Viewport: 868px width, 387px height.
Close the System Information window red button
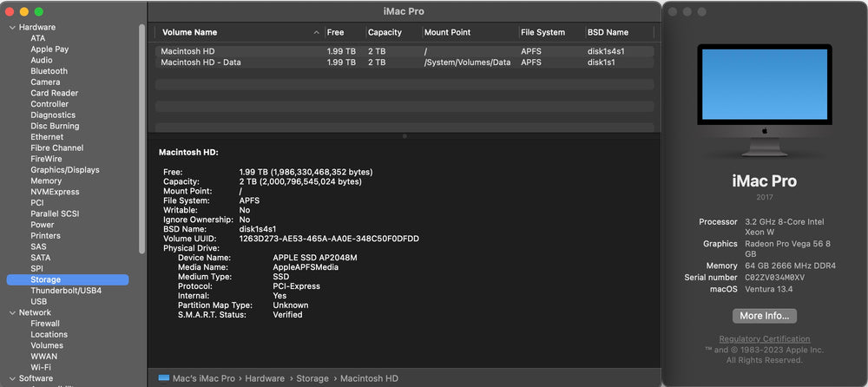(x=10, y=11)
